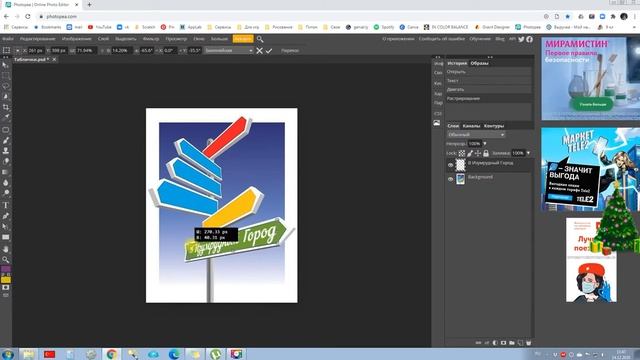This screenshot has width=640, height=360.
Task: Switch to the Контуры tab
Action: coord(494,126)
